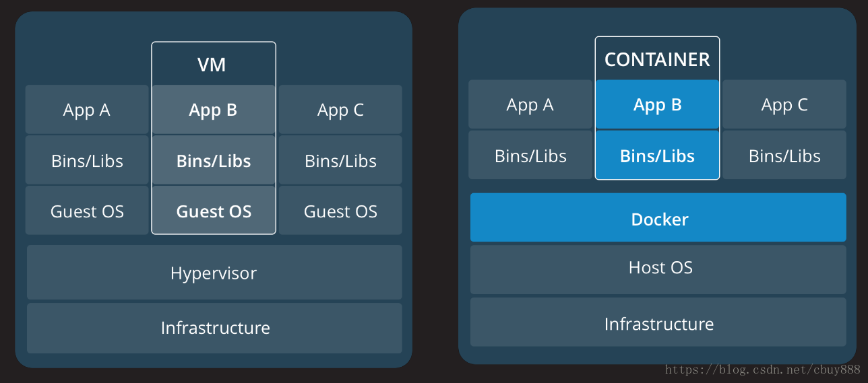Screen dimensions: 868x383
Task: Click Bins/Libs under App A in the container diagram
Action: [x=530, y=155]
